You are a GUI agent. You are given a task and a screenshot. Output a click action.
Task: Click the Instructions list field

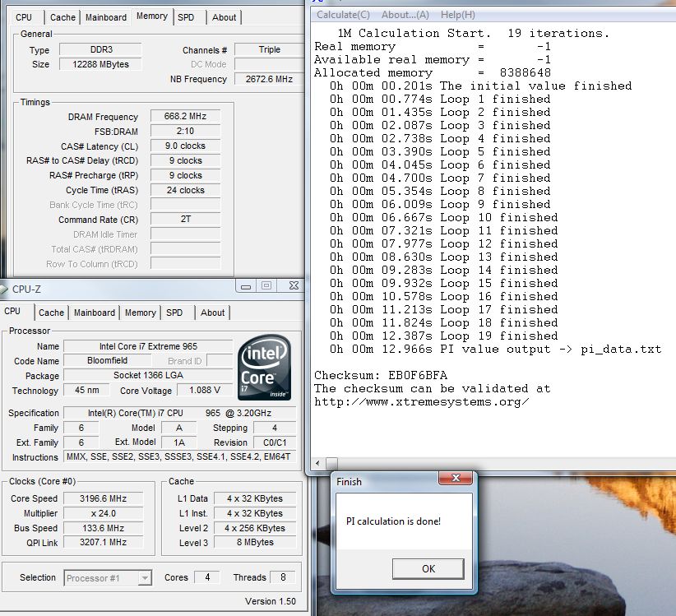coord(179,457)
